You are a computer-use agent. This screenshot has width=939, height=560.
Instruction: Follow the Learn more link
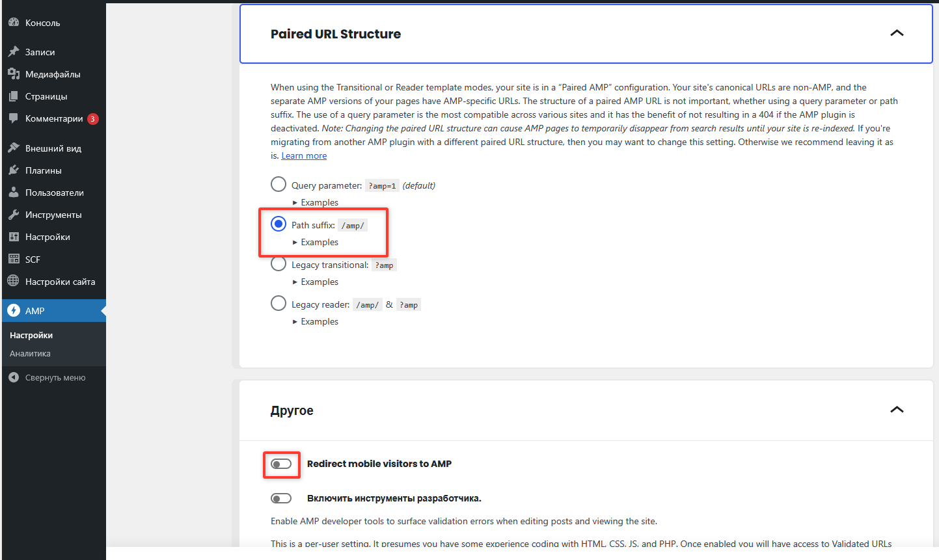(304, 156)
